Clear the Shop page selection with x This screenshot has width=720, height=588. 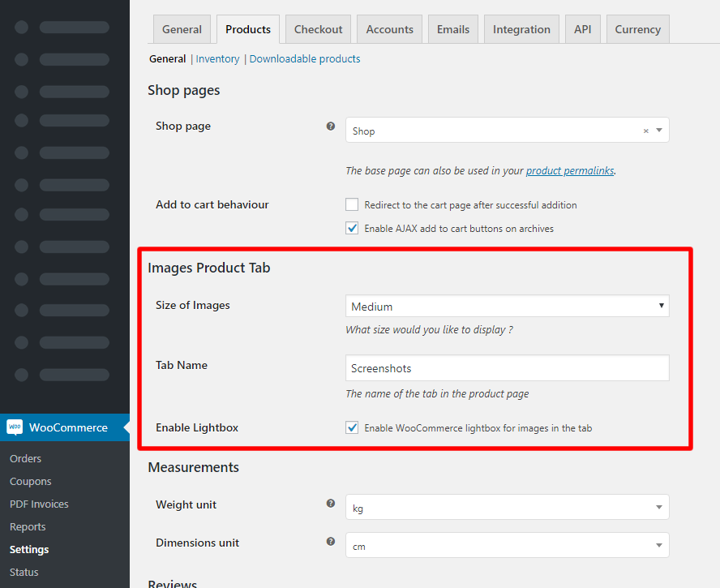tap(646, 131)
